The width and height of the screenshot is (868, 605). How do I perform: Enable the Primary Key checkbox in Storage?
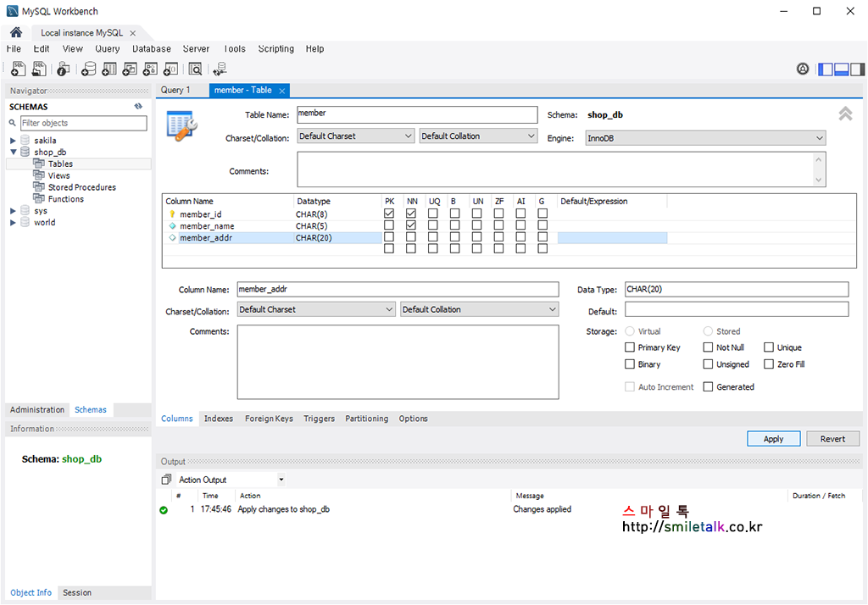point(630,347)
